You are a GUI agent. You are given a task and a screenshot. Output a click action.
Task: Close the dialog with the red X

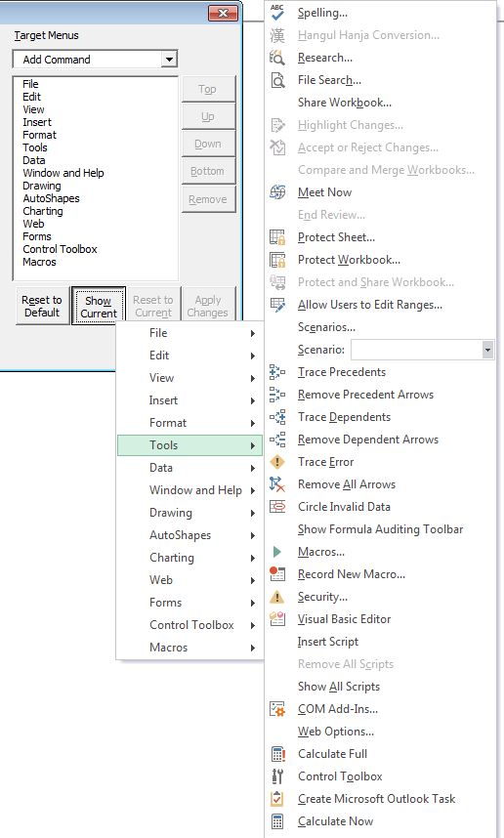(224, 13)
